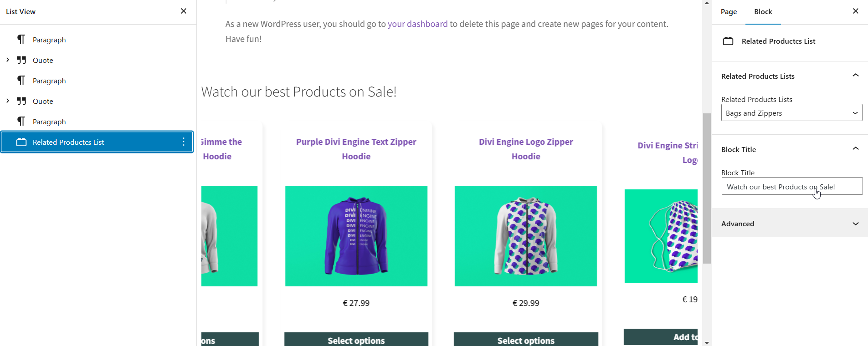Click the block icon in the Block settings header
The width and height of the screenshot is (868, 346).
[728, 41]
